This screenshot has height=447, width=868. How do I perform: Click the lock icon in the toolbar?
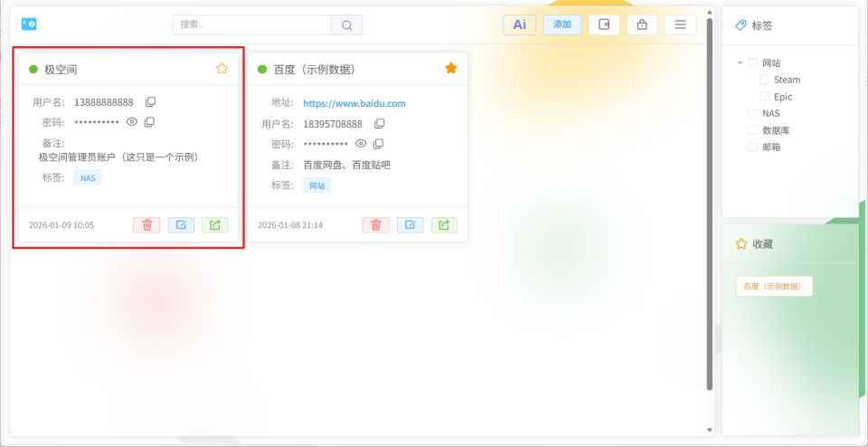[x=642, y=25]
